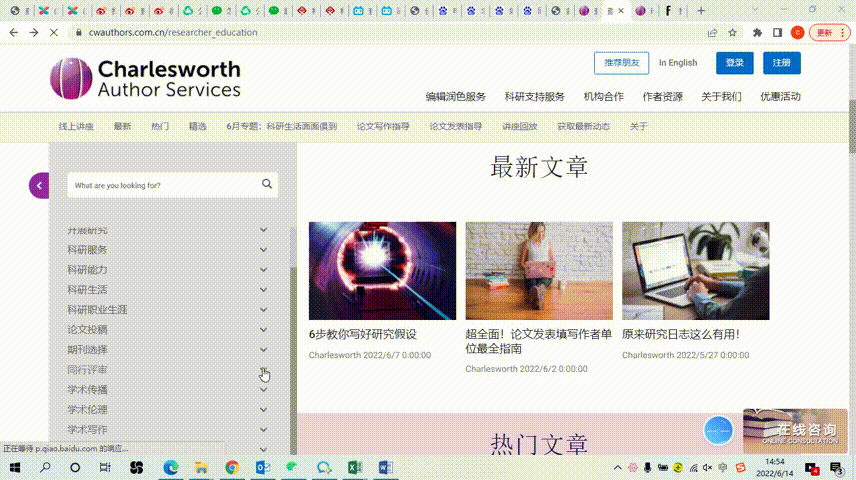Click the volume icon in system tray

[708, 468]
